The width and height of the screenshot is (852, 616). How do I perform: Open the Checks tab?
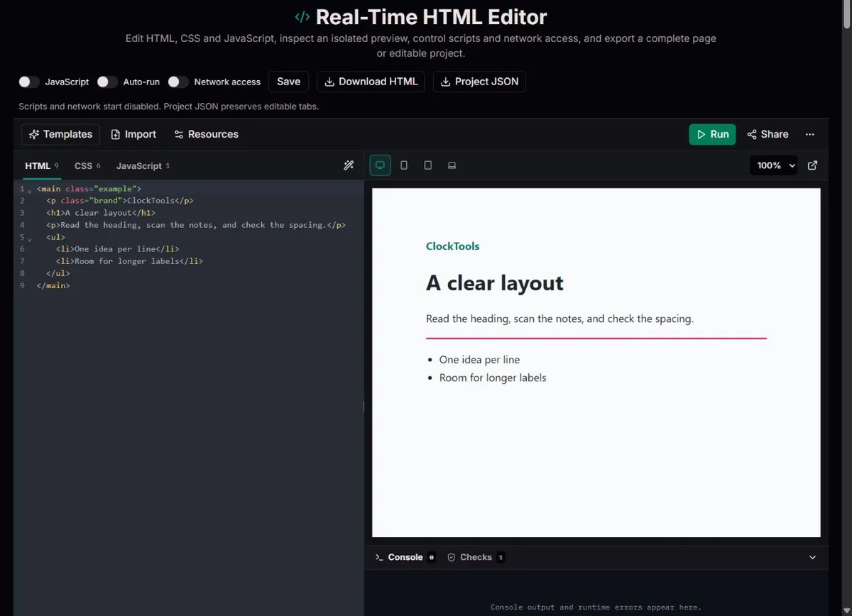click(x=475, y=557)
